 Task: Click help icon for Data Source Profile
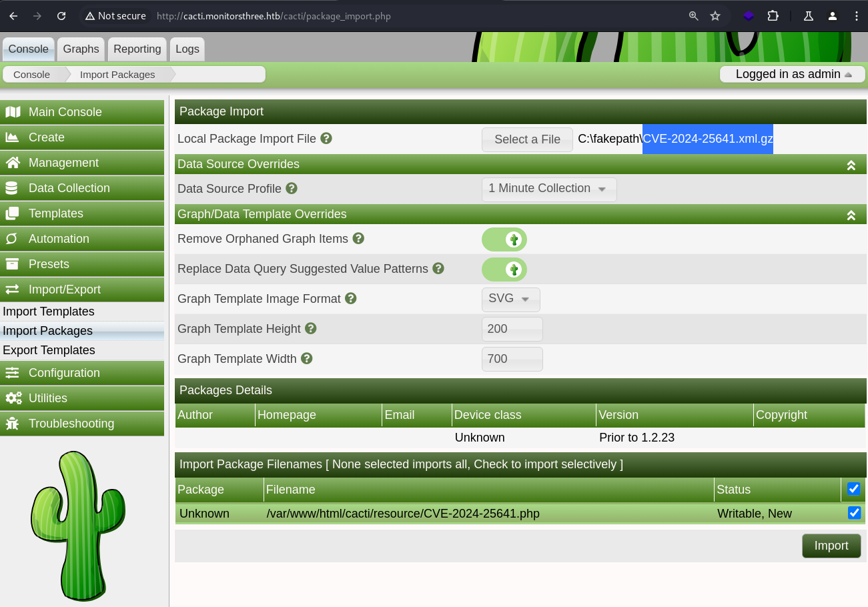pyautogui.click(x=292, y=189)
